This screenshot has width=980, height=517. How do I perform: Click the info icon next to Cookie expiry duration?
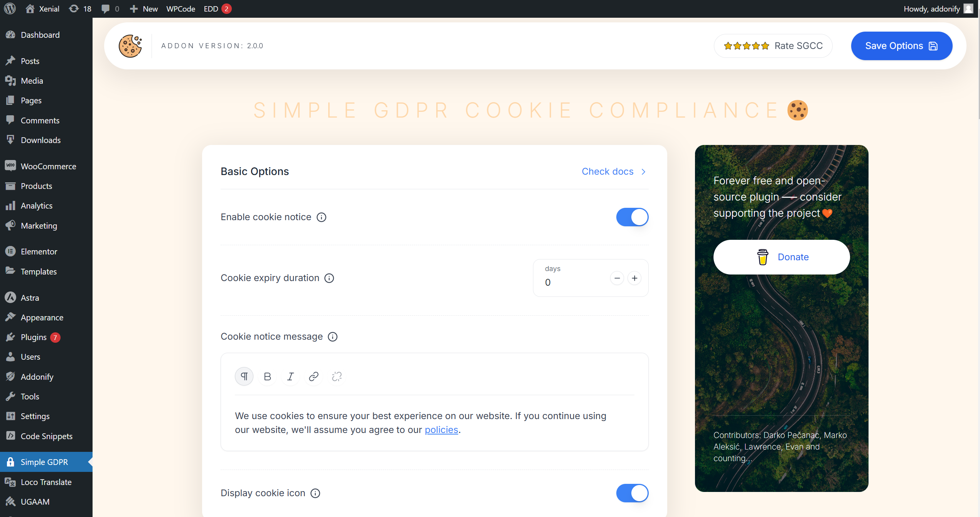(329, 278)
